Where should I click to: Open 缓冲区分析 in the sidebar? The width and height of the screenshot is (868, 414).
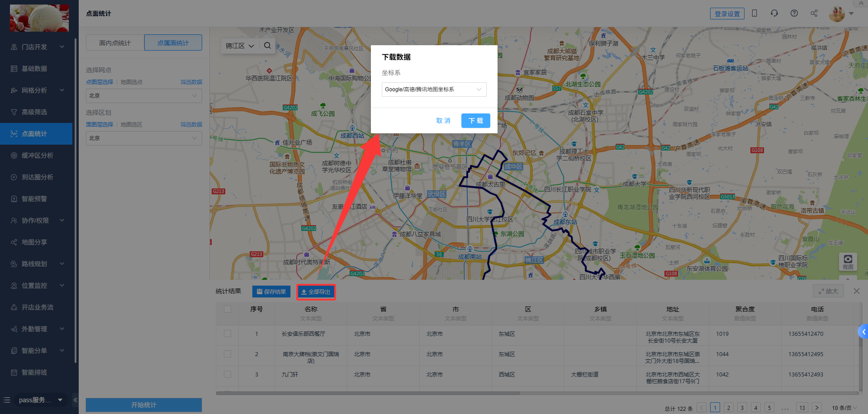coord(37,155)
